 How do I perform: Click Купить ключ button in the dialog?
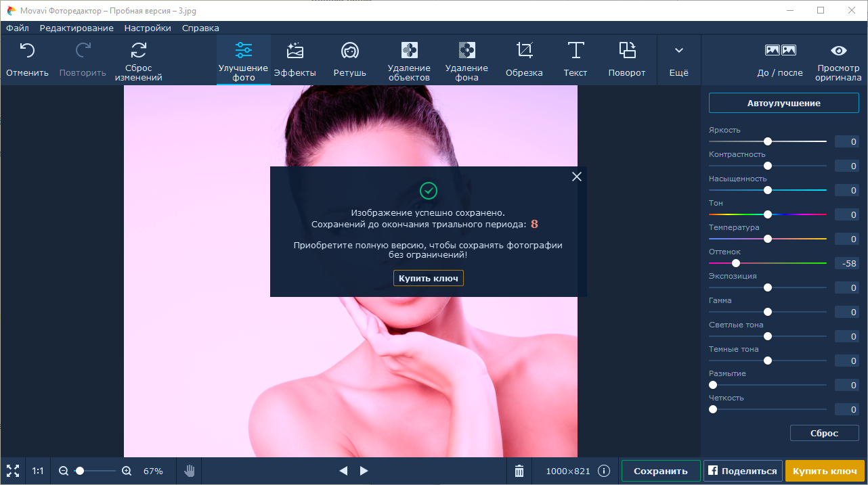(429, 278)
